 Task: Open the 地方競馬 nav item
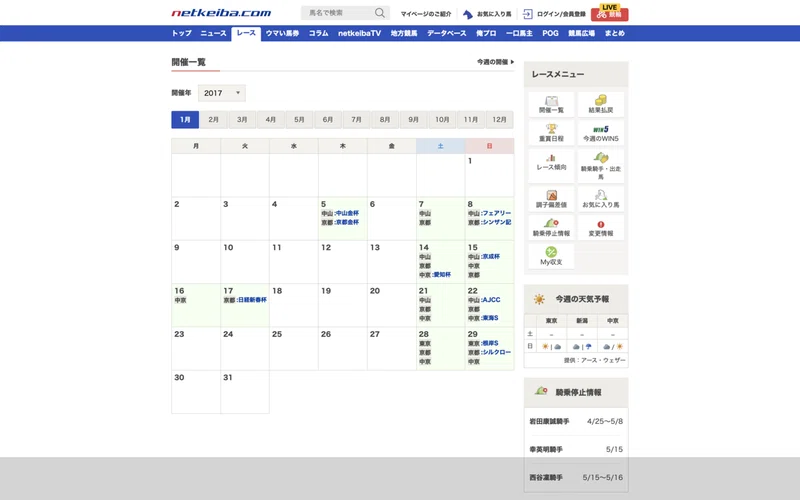(404, 33)
